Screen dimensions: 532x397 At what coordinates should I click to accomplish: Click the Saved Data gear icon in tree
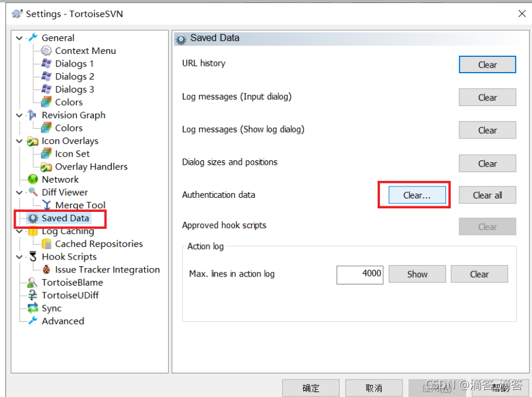[33, 218]
